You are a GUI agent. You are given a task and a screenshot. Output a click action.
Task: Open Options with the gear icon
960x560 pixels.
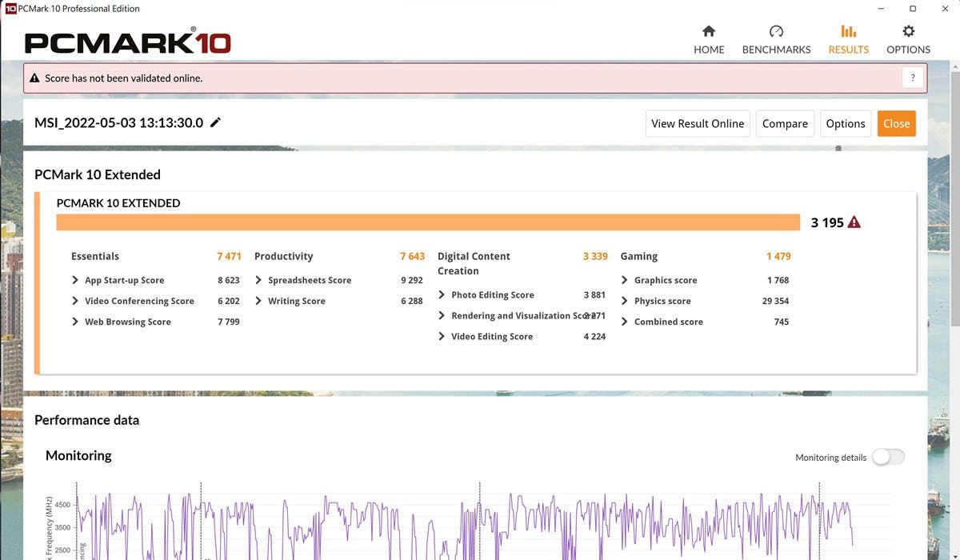click(x=908, y=32)
